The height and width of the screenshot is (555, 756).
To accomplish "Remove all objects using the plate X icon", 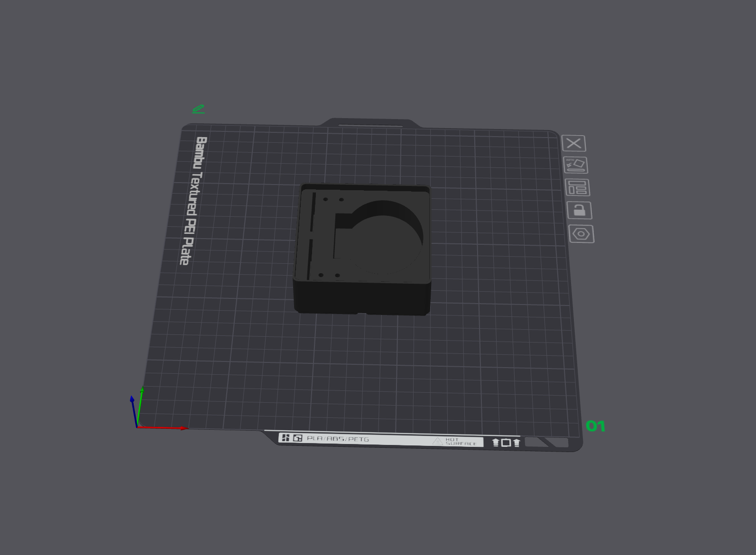I will coord(574,143).
